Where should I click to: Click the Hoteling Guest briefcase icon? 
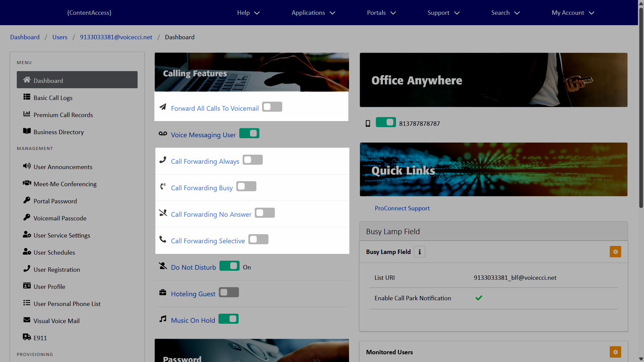163,293
